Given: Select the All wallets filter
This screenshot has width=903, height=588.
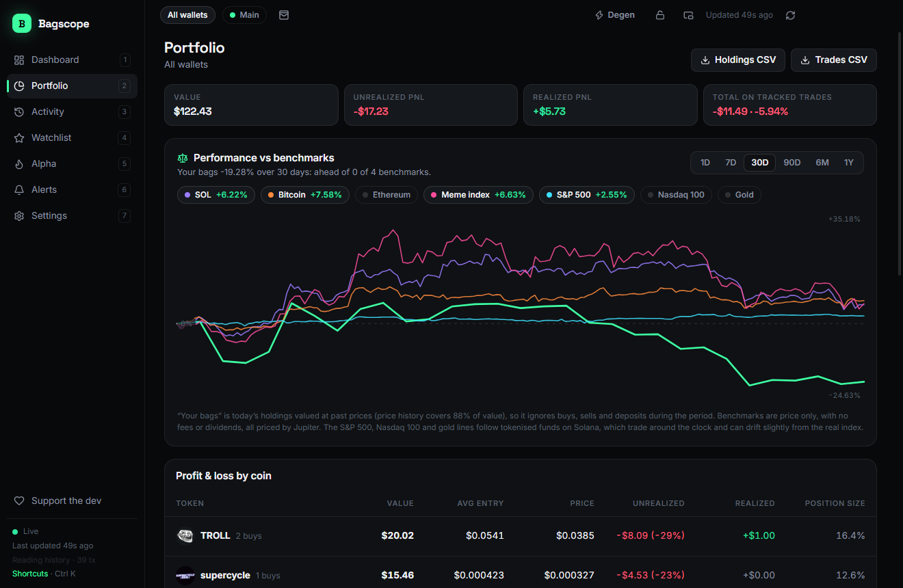Looking at the screenshot, I should [x=187, y=15].
